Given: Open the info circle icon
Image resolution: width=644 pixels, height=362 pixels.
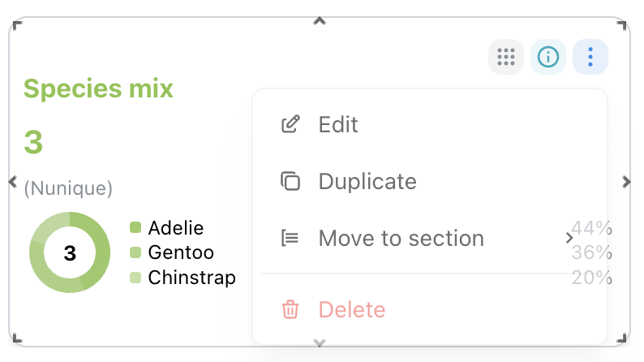Looking at the screenshot, I should [x=548, y=57].
